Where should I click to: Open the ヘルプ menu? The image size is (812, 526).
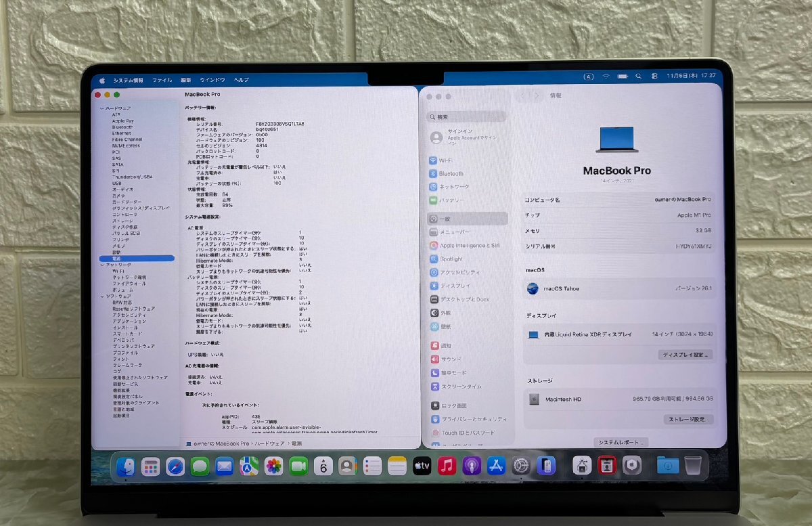click(242, 80)
